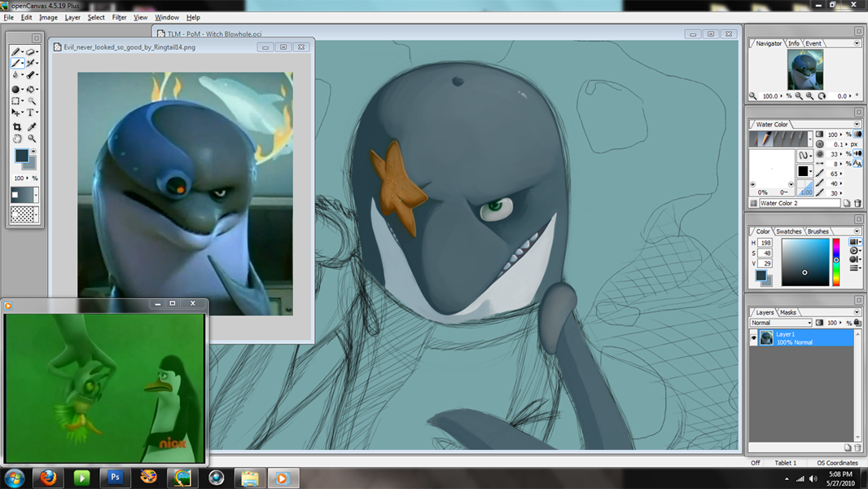Viewport: 868px width, 489px height.
Task: Create a new brush preset in Water Color panel
Action: 847,203
